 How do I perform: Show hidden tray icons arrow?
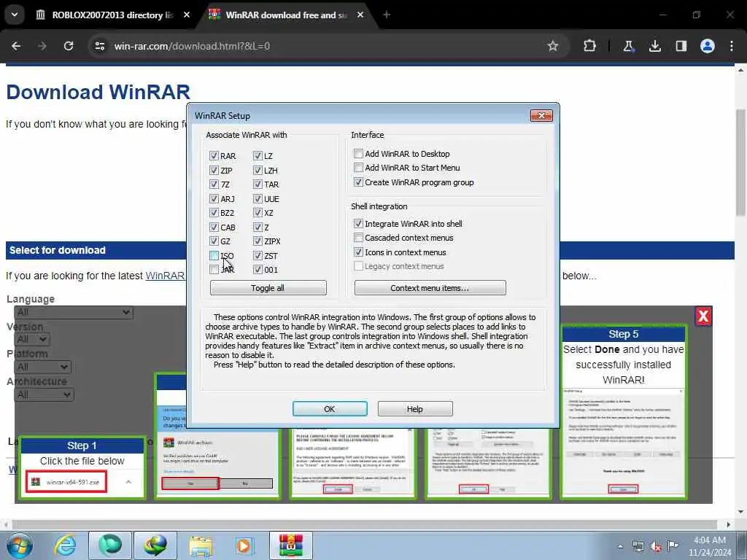(620, 546)
